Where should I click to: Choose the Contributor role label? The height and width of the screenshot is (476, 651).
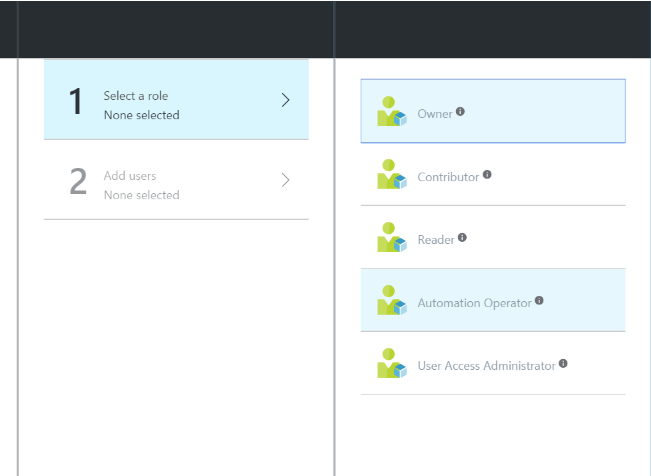coord(448,177)
